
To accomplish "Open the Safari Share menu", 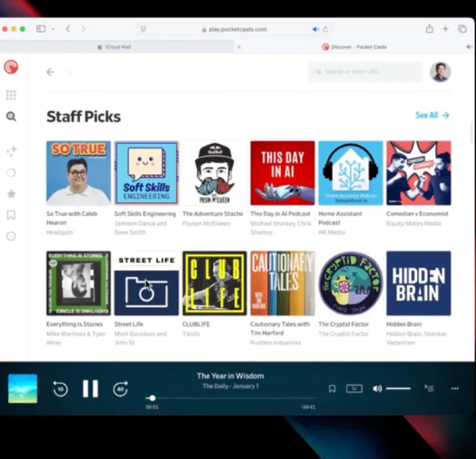I will point(429,29).
